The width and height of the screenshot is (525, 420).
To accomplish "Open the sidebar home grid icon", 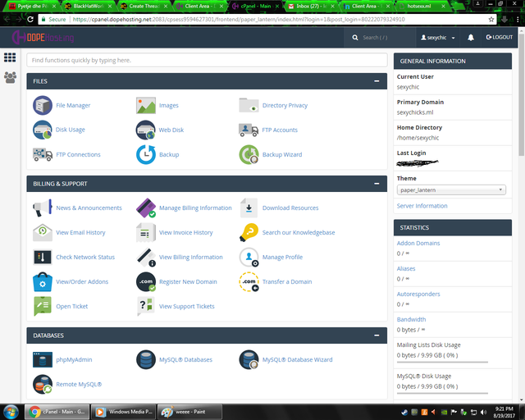I will [10, 57].
